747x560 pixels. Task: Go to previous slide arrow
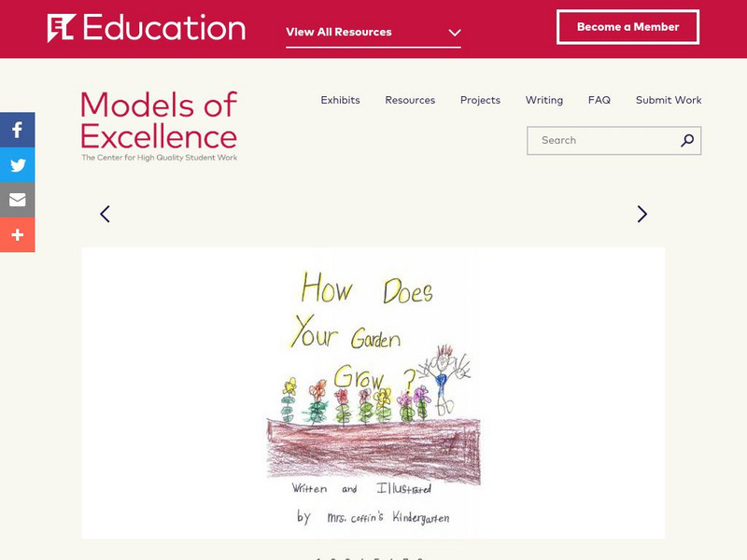[105, 214]
